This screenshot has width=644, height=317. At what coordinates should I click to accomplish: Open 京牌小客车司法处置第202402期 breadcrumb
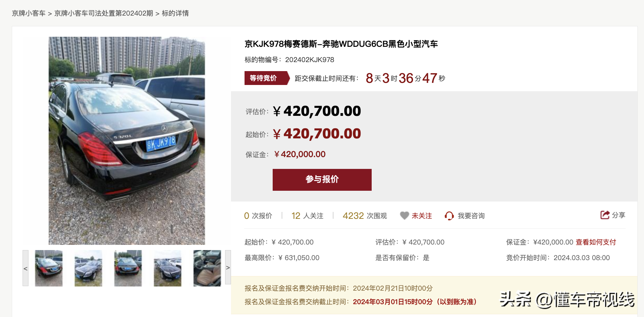(x=104, y=13)
